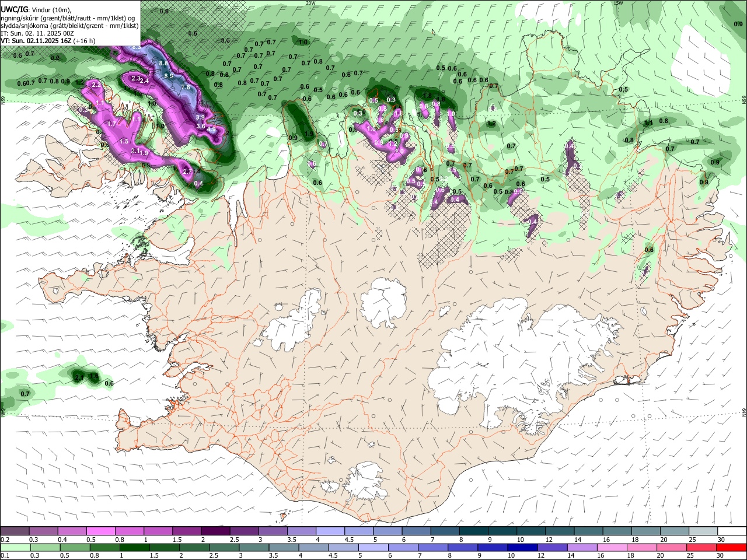The image size is (747, 560).
Task: Click the "8.8" precipitation value on the map
Action: click(x=164, y=63)
